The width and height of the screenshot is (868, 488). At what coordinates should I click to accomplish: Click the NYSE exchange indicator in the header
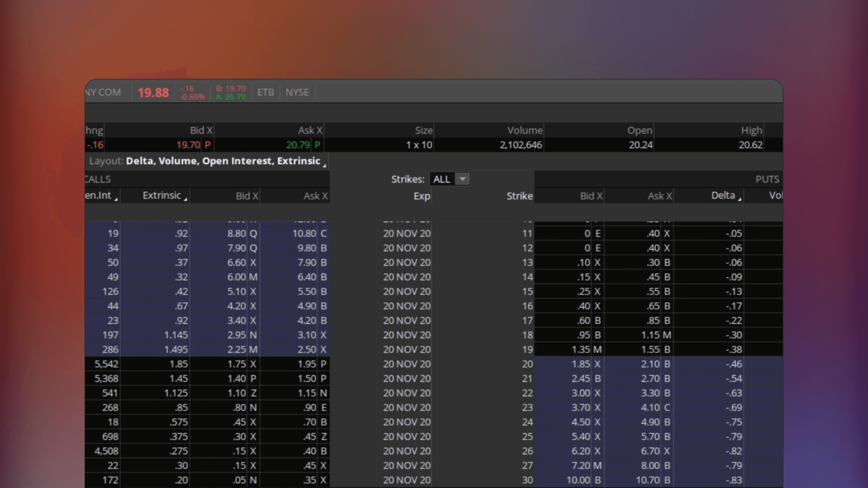(297, 92)
